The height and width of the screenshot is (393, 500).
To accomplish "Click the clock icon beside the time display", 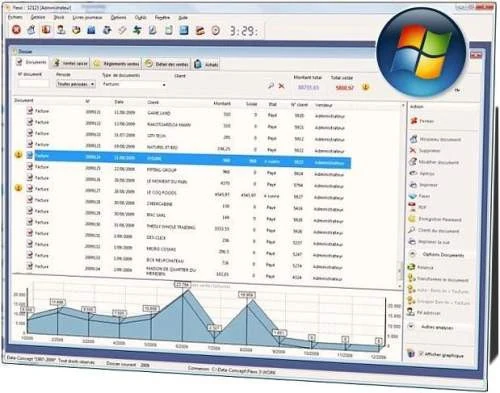I will pos(216,31).
